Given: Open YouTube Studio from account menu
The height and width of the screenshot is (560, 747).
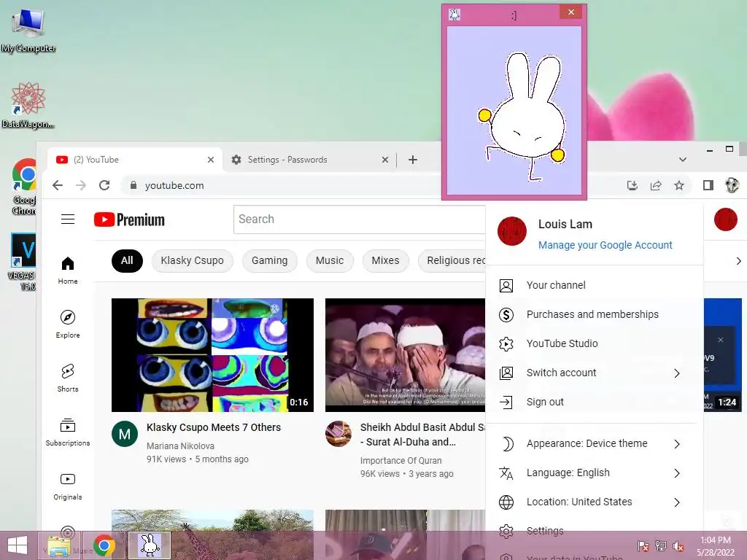Looking at the screenshot, I should (594, 343).
